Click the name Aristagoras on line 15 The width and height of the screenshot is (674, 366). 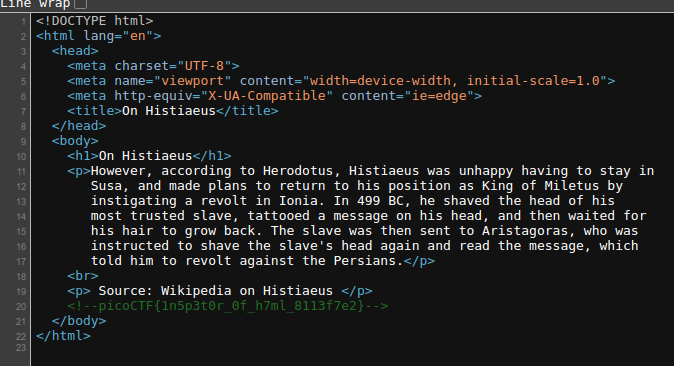tap(525, 231)
